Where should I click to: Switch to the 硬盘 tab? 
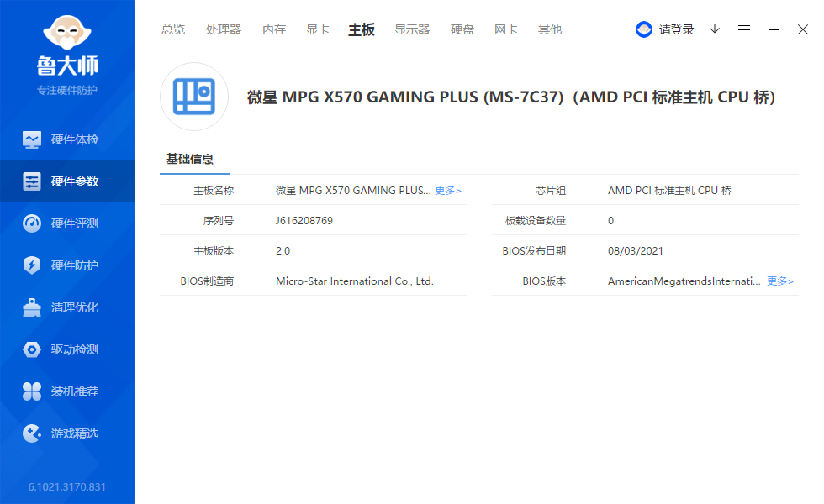click(462, 30)
